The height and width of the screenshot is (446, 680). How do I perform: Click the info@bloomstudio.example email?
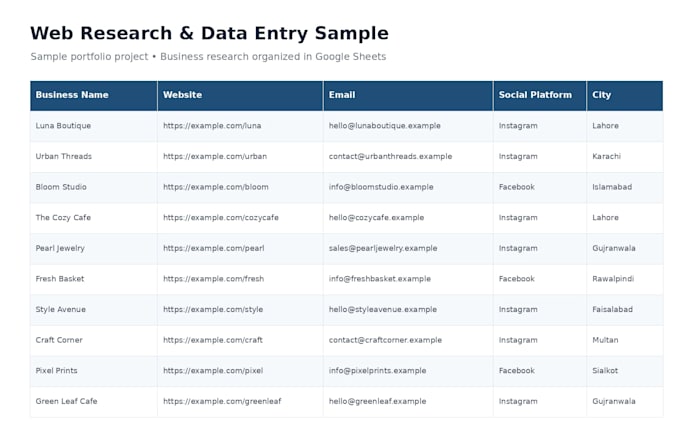(381, 187)
